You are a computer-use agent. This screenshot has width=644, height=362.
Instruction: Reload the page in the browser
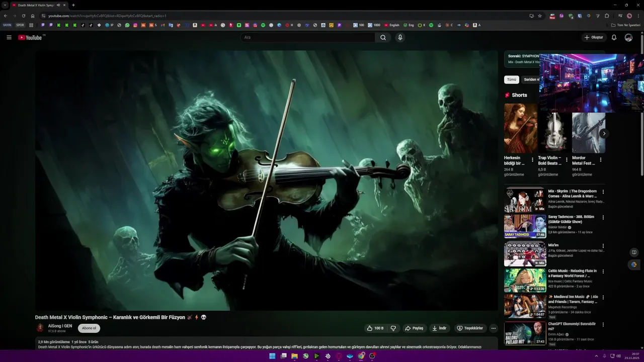click(x=23, y=16)
